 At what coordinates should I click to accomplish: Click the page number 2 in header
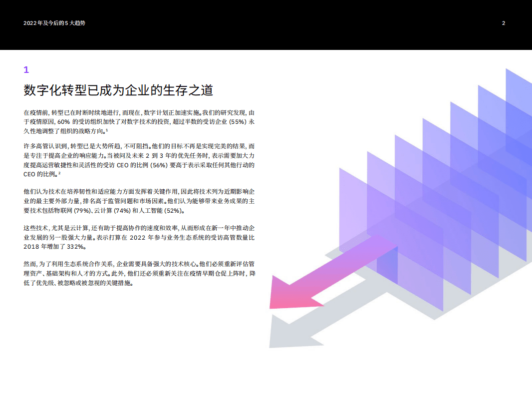(504, 22)
